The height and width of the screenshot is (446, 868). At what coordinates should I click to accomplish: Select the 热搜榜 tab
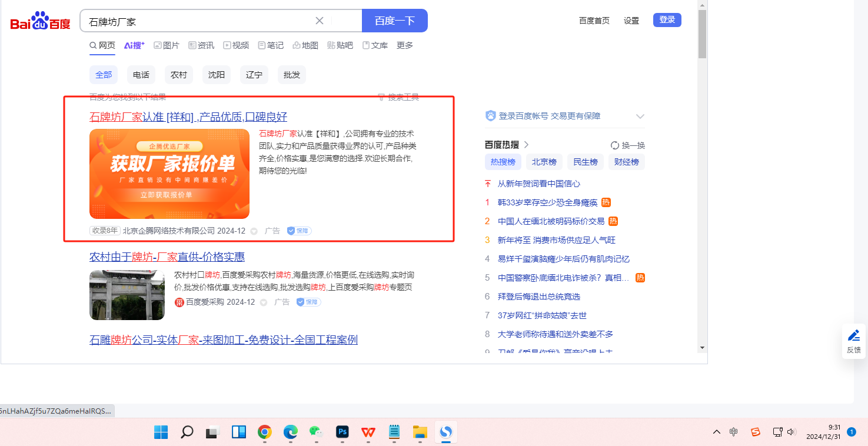(x=503, y=162)
